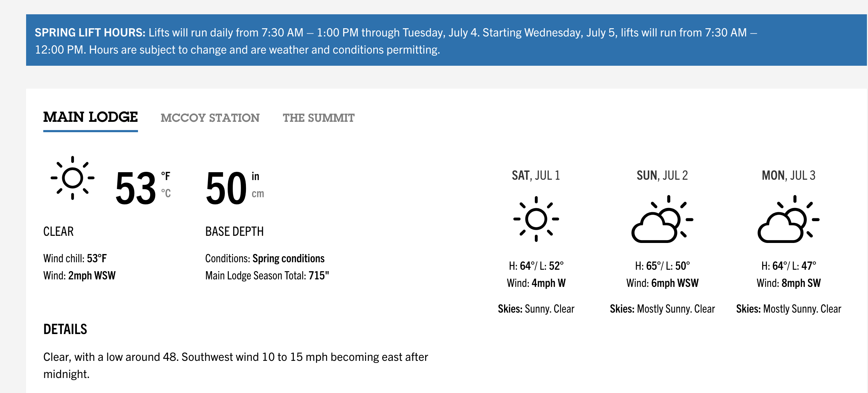
Task: Click the 50 inch base depth value
Action: coord(226,188)
